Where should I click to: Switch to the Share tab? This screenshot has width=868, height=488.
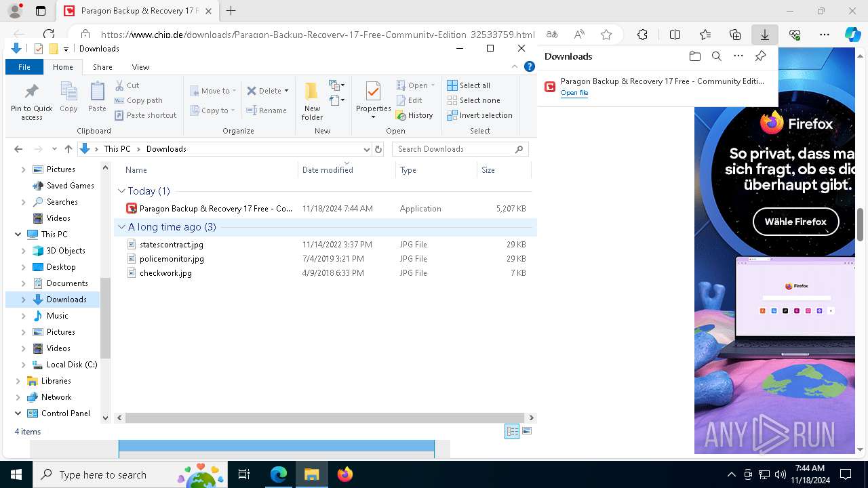click(102, 67)
